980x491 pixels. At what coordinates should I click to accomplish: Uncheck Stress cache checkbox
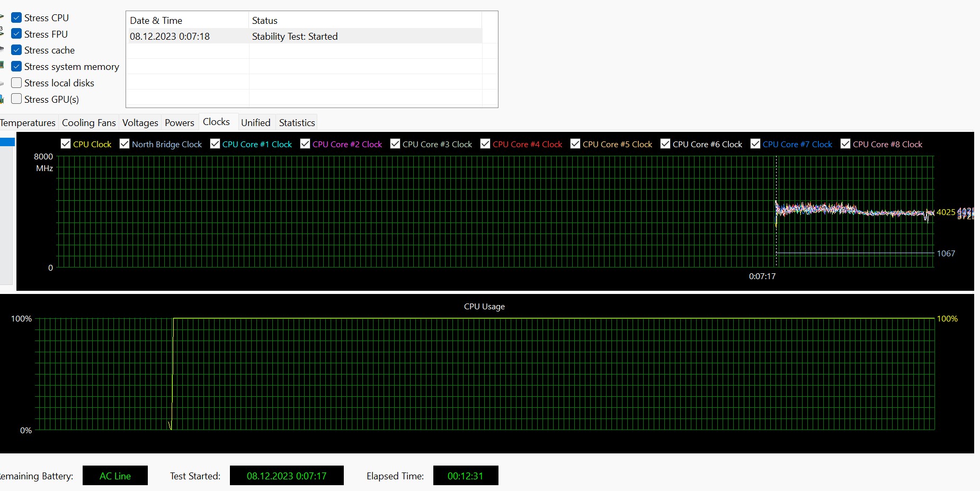[x=16, y=50]
